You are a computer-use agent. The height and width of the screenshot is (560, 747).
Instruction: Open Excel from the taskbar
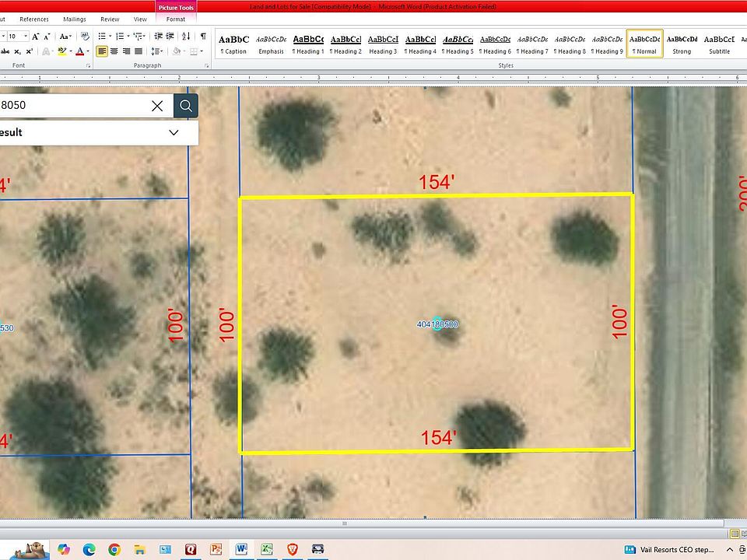coord(266,549)
